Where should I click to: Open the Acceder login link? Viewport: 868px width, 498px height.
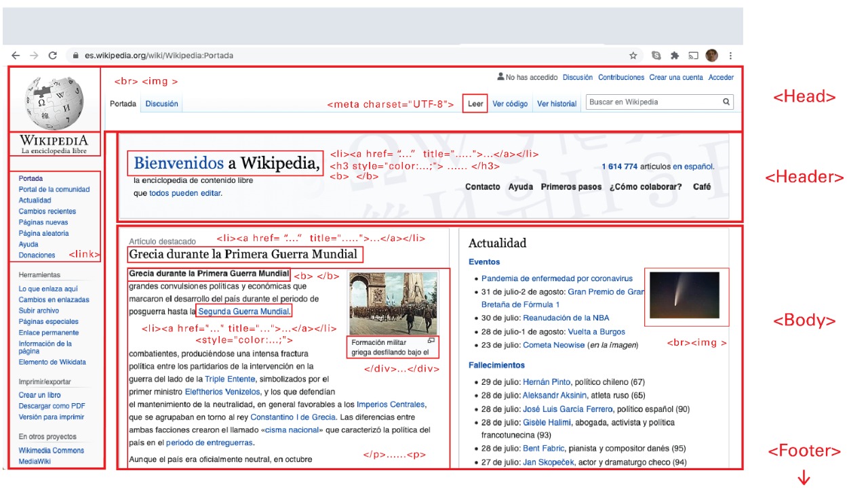tap(721, 77)
